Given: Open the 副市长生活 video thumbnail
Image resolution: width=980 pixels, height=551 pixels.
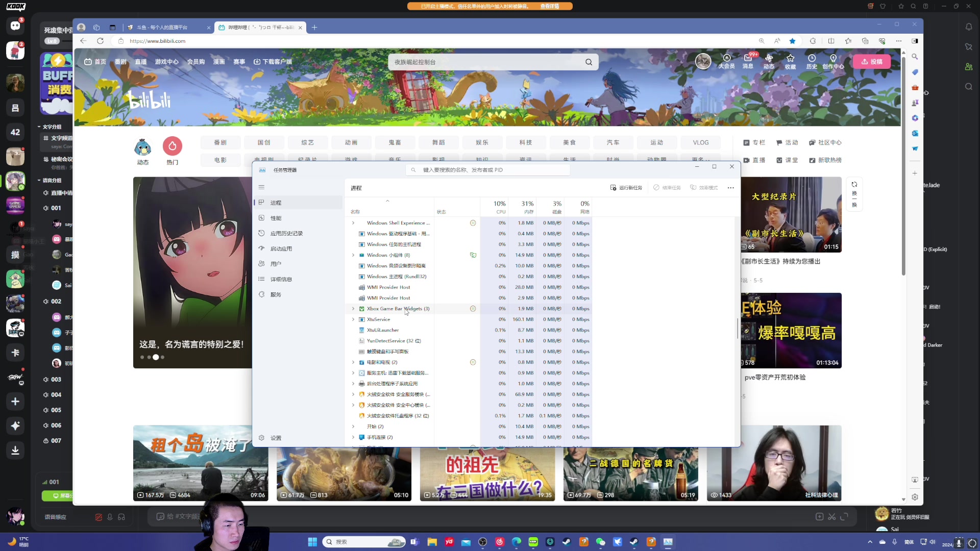Looking at the screenshot, I should (x=791, y=215).
